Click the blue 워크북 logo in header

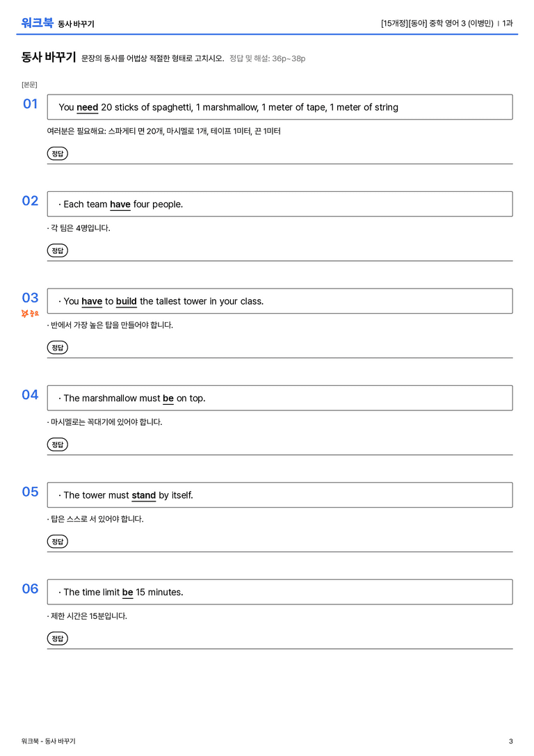(37, 23)
